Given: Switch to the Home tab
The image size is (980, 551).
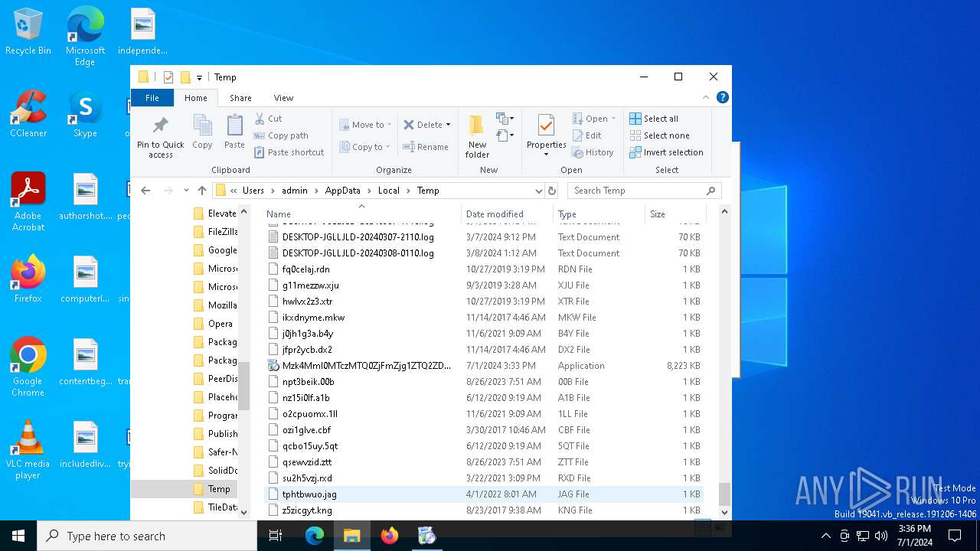Looking at the screenshot, I should pyautogui.click(x=195, y=98).
